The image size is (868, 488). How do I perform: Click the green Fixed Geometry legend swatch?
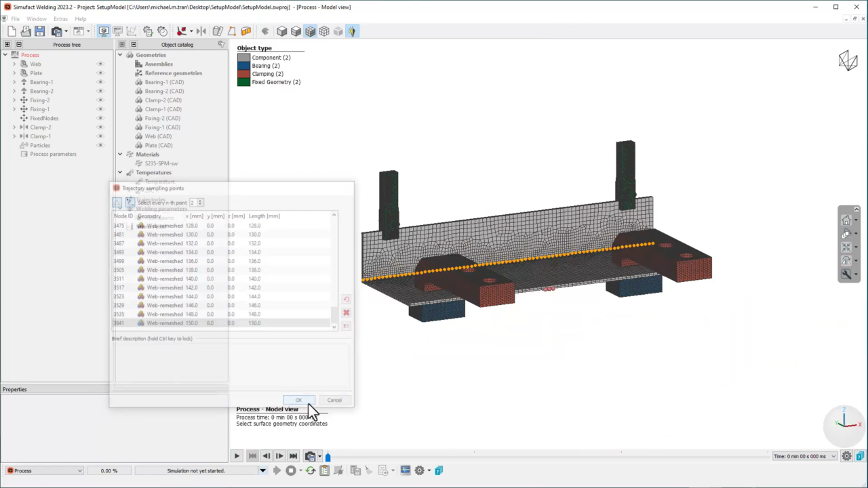coord(243,82)
